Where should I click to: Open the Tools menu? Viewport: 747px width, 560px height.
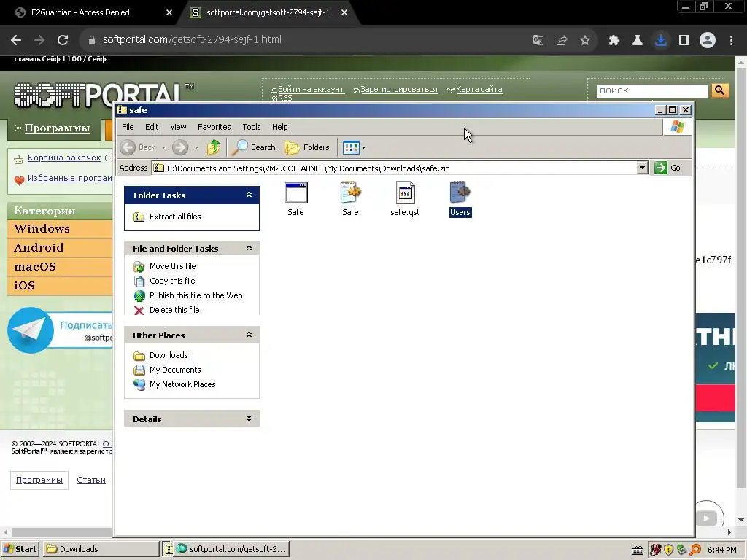coord(251,127)
